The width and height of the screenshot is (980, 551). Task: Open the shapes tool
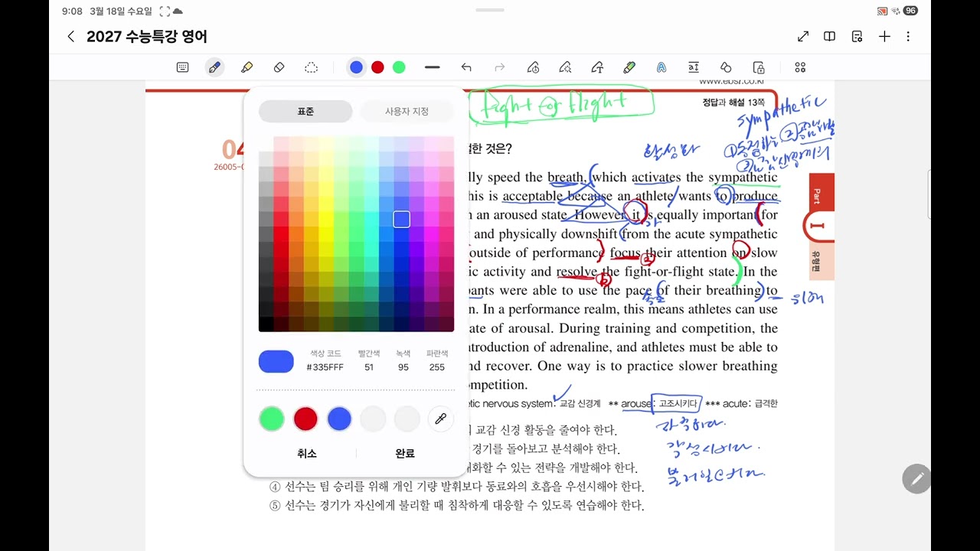pyautogui.click(x=726, y=67)
